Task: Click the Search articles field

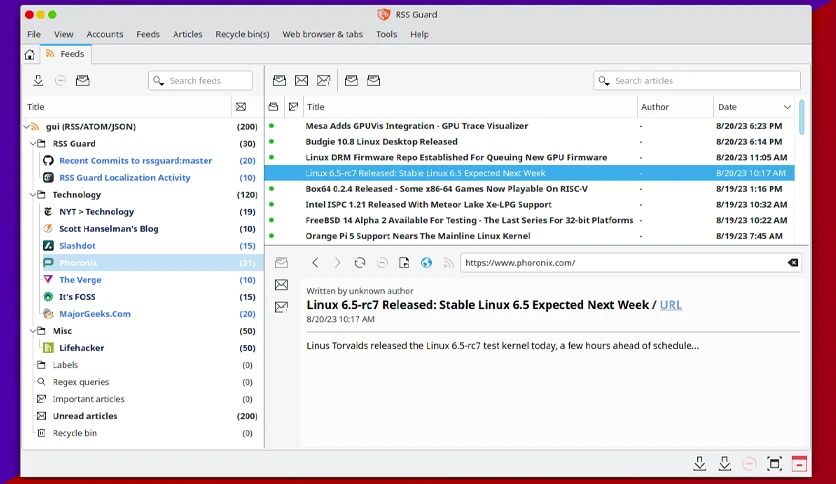Action: [697, 80]
